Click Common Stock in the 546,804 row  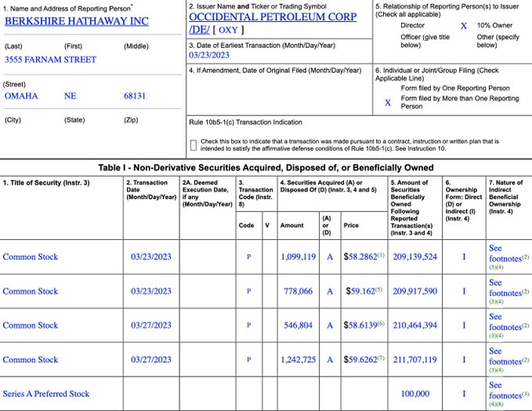point(31,326)
